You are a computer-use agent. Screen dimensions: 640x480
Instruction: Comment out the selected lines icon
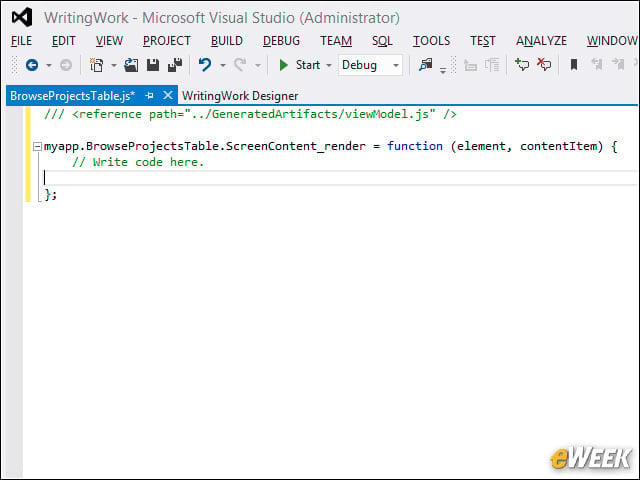(522, 64)
